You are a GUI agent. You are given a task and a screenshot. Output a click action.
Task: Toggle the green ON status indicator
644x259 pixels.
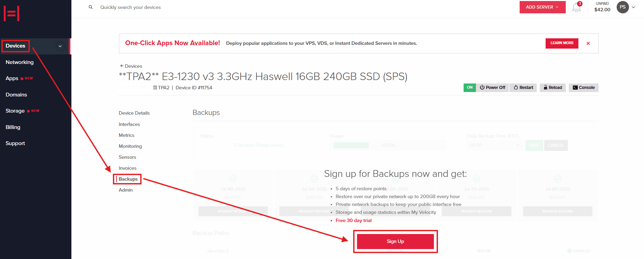point(469,88)
